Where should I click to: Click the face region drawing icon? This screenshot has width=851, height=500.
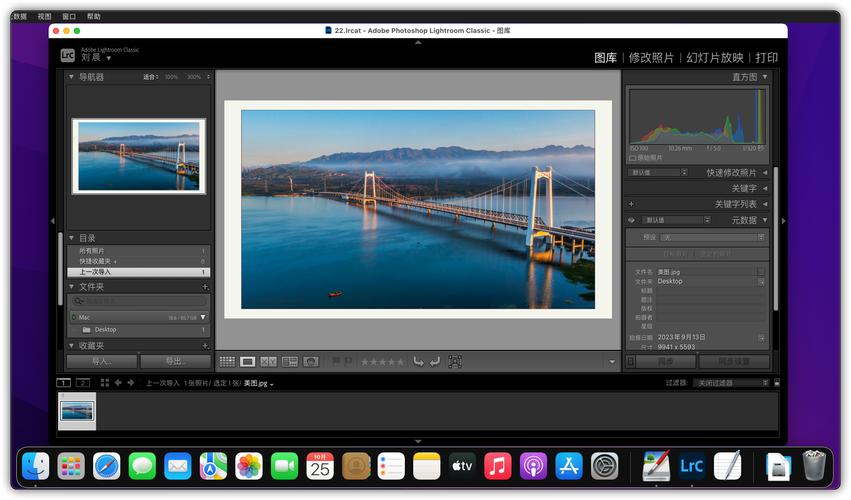pos(455,362)
